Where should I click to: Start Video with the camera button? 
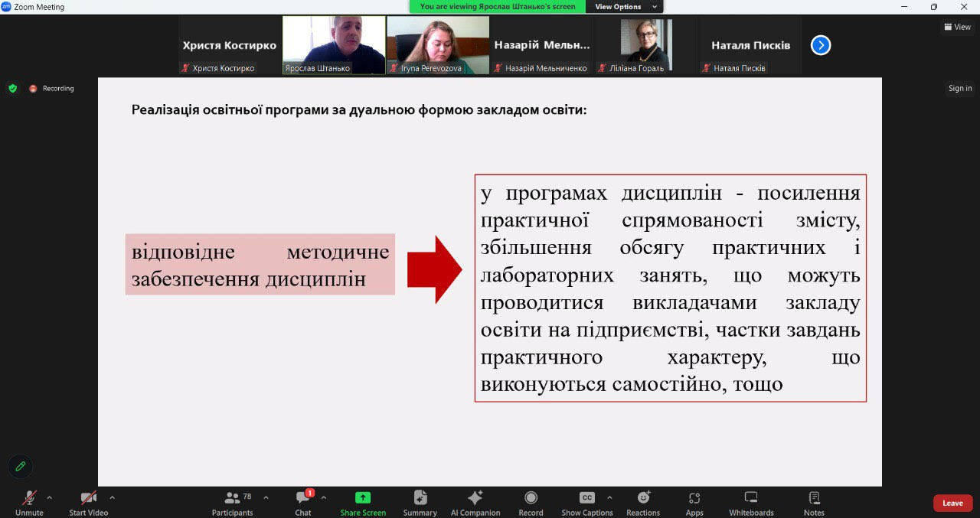[88, 502]
